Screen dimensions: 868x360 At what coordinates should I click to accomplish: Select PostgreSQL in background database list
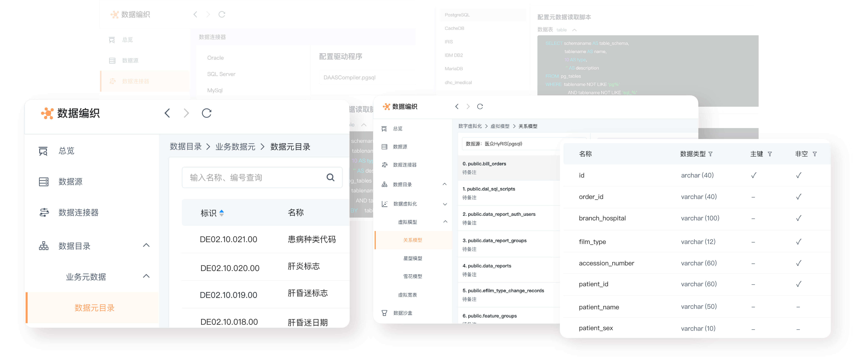[x=483, y=15]
